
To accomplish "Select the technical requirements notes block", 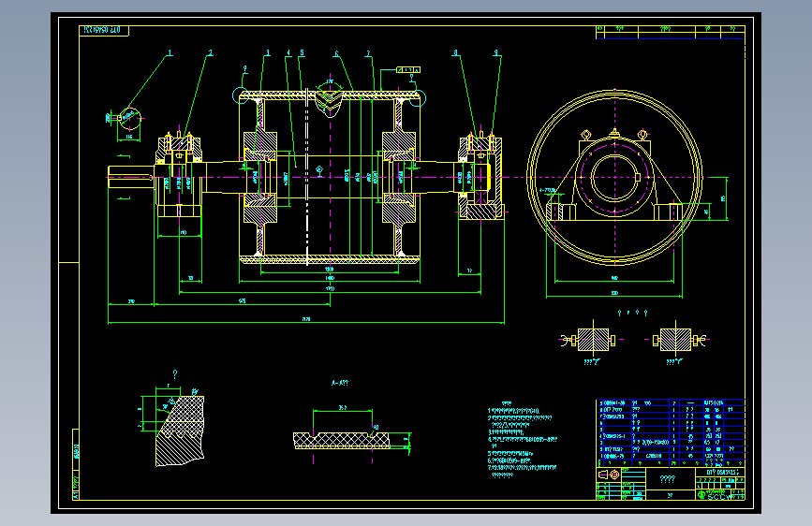I will pos(522,439).
